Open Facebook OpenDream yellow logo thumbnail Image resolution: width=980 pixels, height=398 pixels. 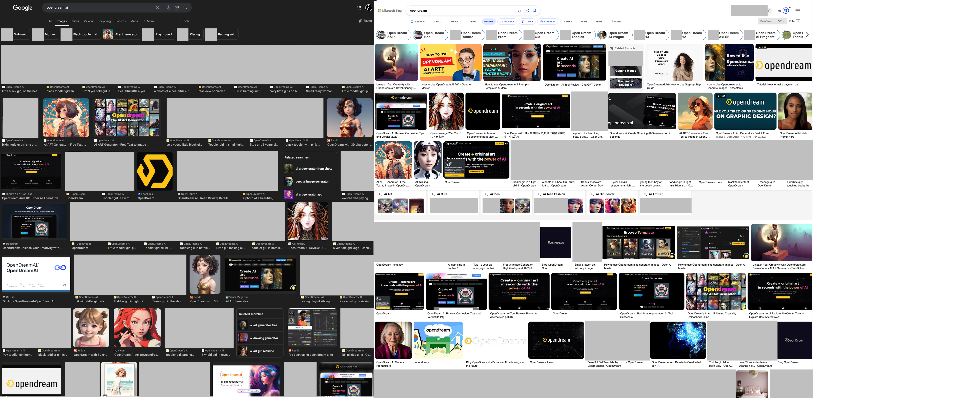(x=154, y=171)
